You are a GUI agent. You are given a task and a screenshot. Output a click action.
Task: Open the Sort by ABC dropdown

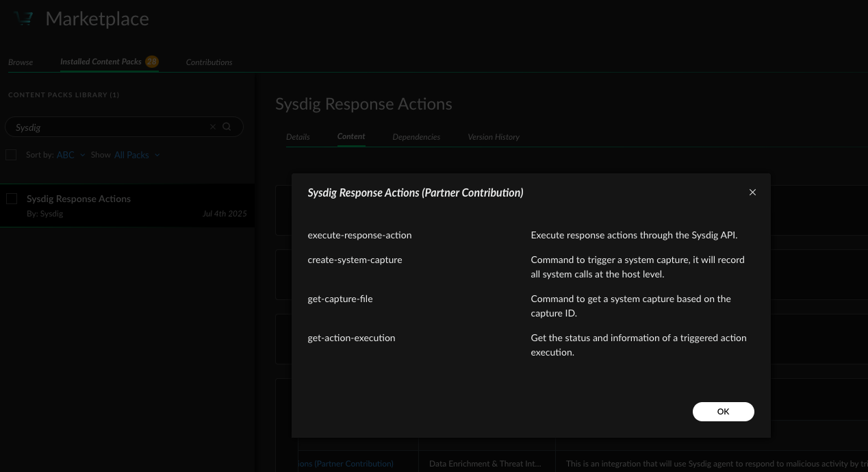(x=71, y=155)
